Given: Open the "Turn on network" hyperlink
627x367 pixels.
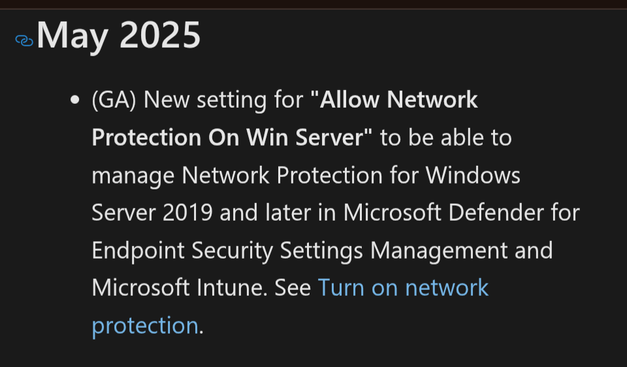Looking at the screenshot, I should 403,287.
